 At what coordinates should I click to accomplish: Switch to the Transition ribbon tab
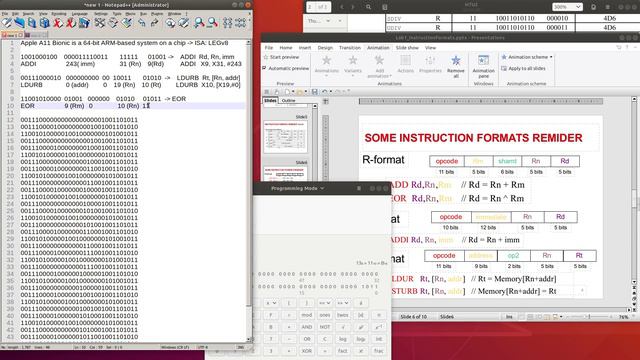pos(350,48)
